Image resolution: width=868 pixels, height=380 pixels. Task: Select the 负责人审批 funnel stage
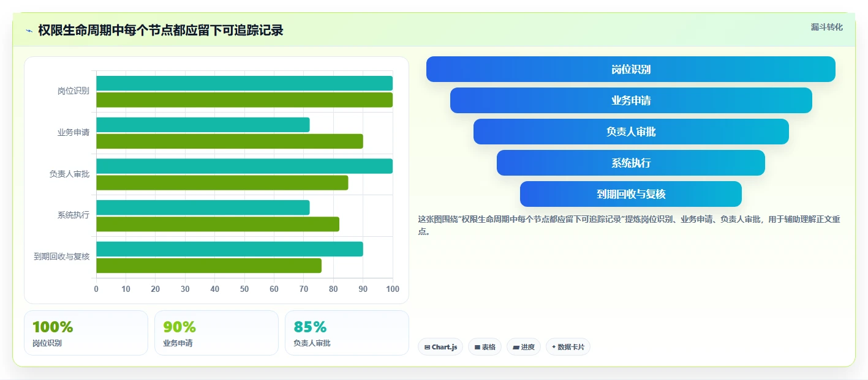pyautogui.click(x=630, y=132)
